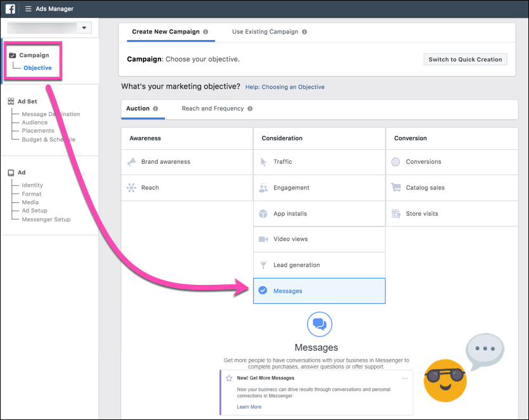This screenshot has width=529, height=420.
Task: Open Messenger Setup under Ad
Action: (x=46, y=220)
